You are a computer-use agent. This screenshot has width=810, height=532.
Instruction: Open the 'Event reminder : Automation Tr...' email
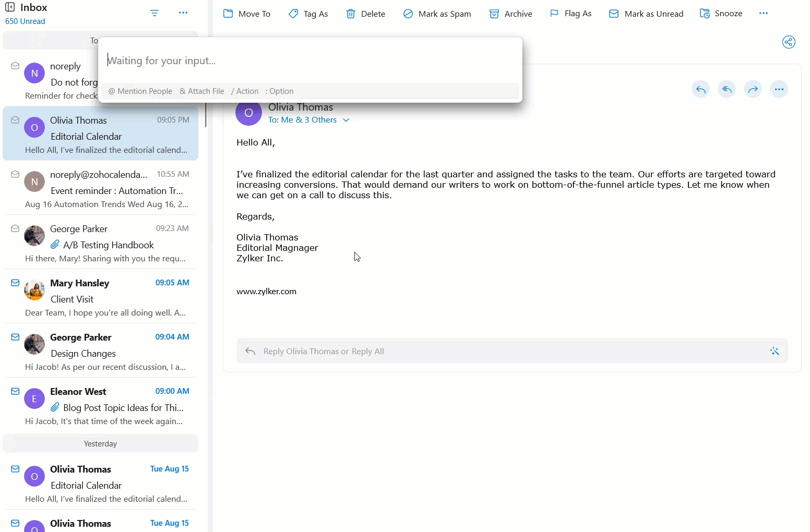tap(101, 188)
